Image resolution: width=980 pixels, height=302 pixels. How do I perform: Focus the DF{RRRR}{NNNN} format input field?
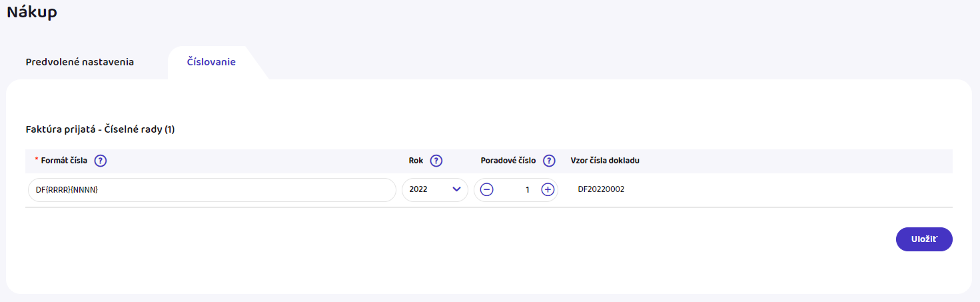click(211, 190)
